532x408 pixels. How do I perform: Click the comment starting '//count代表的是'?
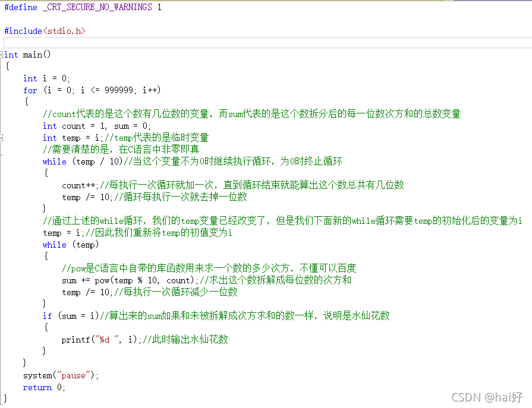[x=251, y=114]
